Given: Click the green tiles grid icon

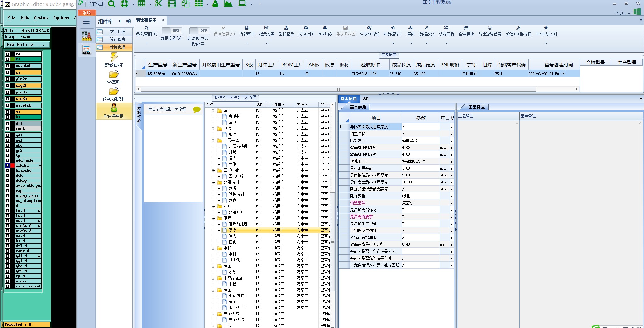Looking at the screenshot, I should point(199,4).
